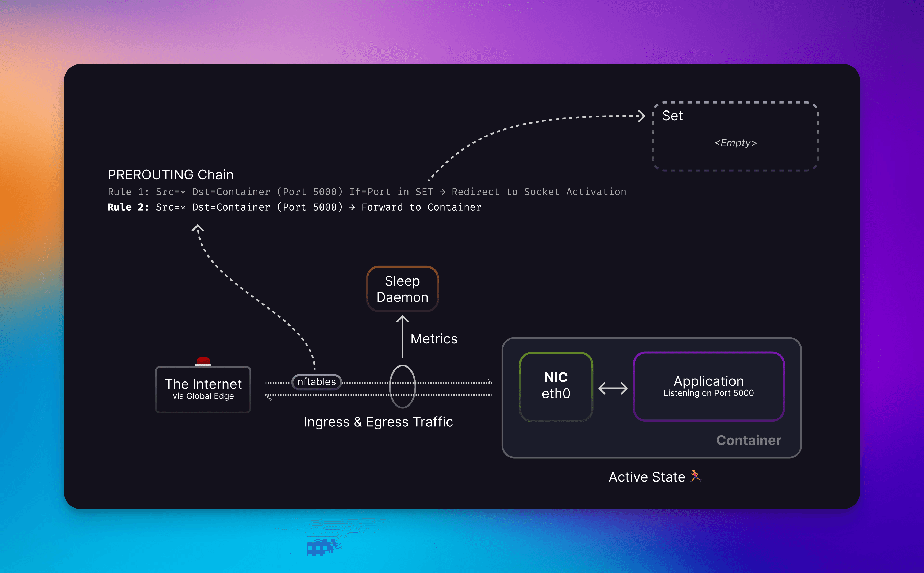Click the ellipse encircling the traffic lines
The width and height of the screenshot is (924, 573).
pos(403,387)
